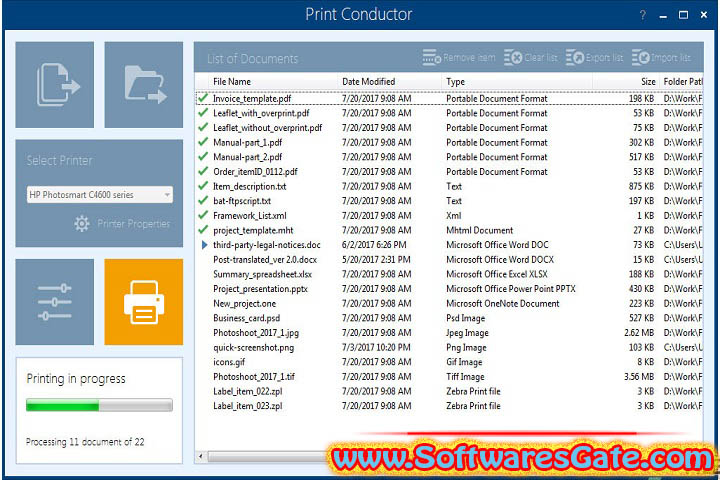720x480 pixels.
Task: Click the green printing progress bar
Action: click(x=100, y=405)
